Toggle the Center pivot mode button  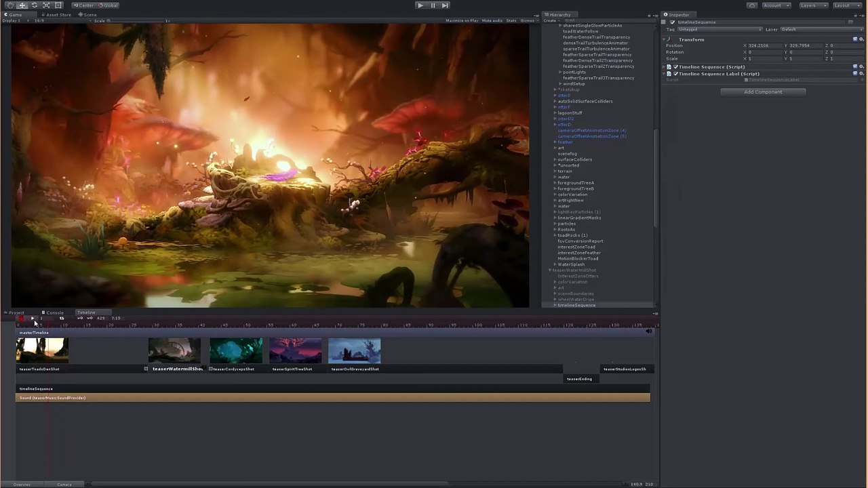[x=83, y=5]
